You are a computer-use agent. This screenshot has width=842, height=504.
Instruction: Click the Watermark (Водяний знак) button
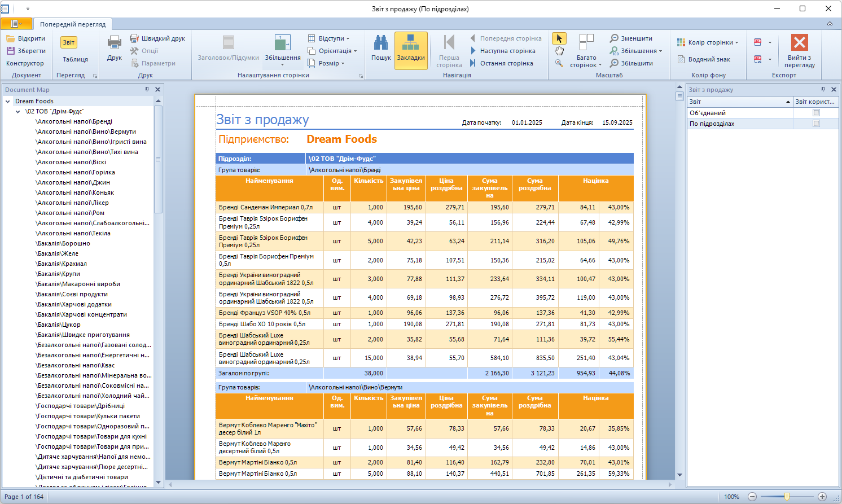point(703,59)
